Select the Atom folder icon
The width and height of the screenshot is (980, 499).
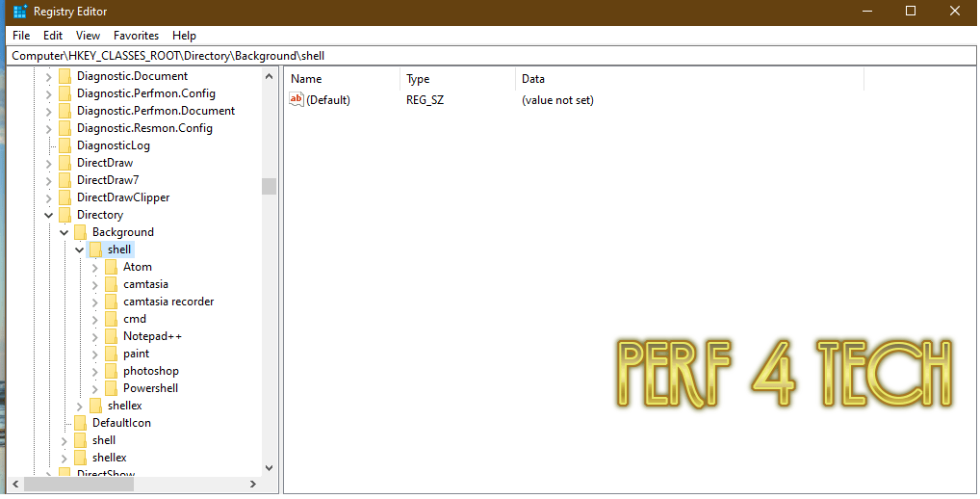tap(112, 267)
